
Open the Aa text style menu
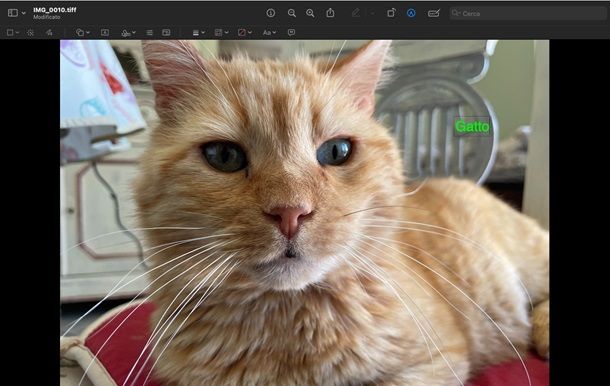click(269, 33)
